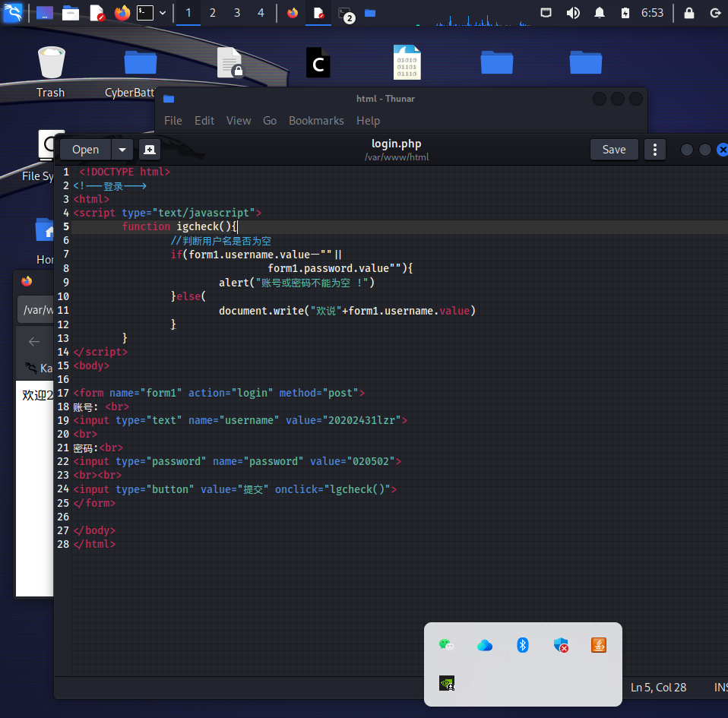Open the editor's three-dot options menu
Image resolution: width=728 pixels, height=718 pixels.
point(655,150)
